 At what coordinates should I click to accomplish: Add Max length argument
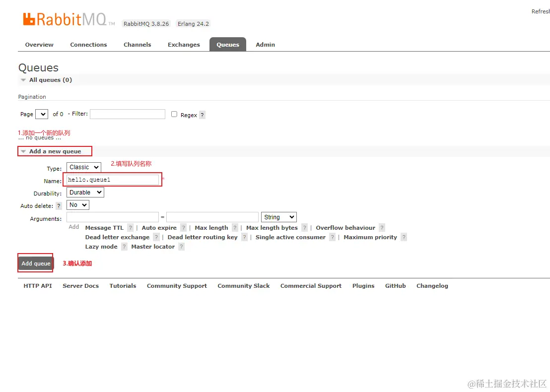pos(211,228)
